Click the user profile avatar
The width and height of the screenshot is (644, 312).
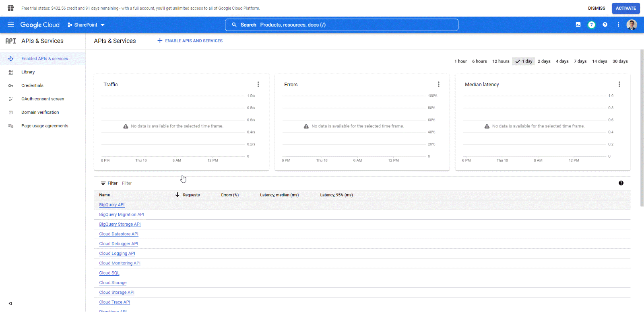tap(632, 25)
